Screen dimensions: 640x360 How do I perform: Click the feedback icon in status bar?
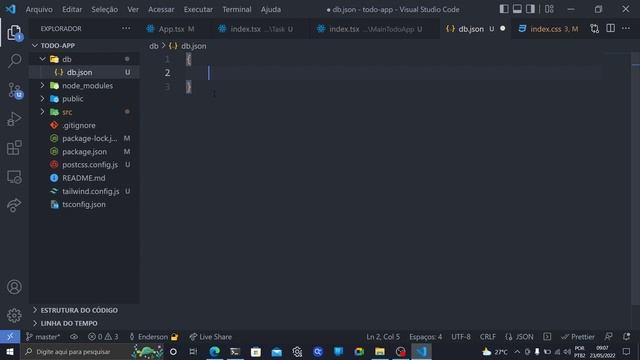(608, 337)
